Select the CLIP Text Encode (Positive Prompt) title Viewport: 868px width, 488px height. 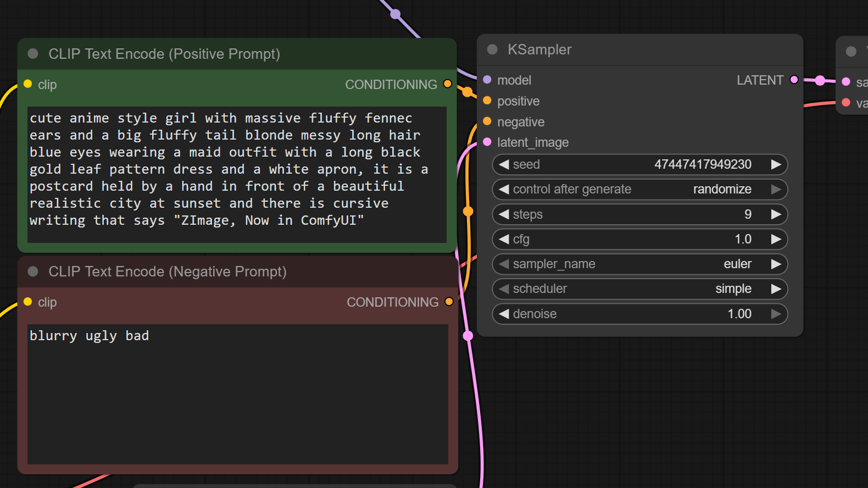tap(164, 54)
